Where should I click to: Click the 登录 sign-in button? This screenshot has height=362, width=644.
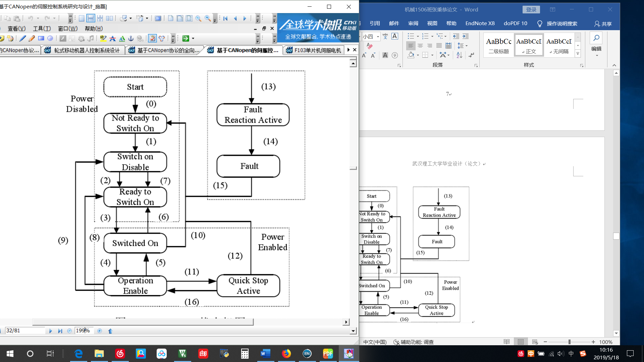(531, 9)
